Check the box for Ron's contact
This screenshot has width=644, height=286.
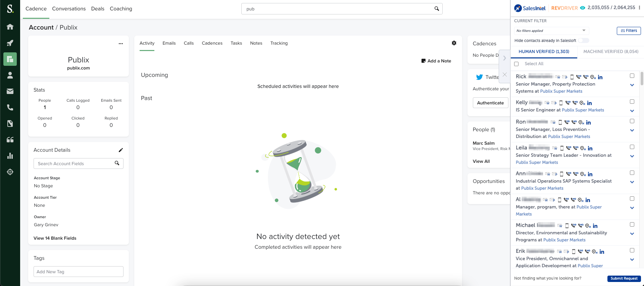632,121
